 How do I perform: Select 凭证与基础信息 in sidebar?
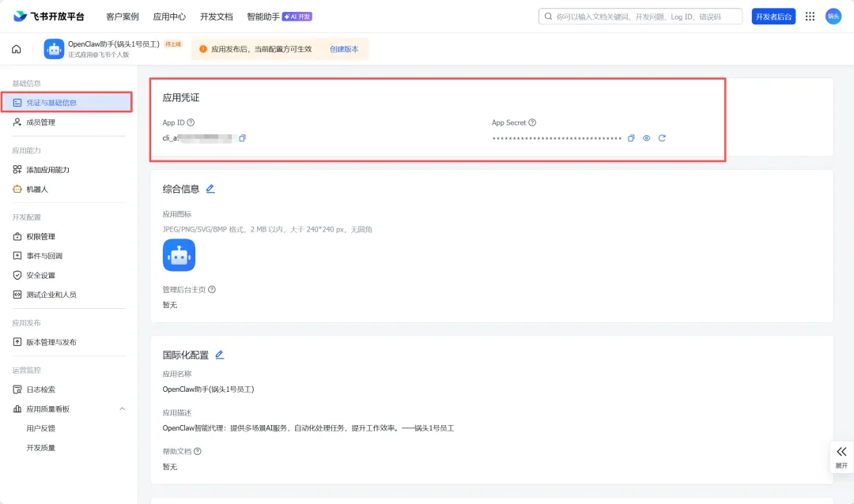66,103
